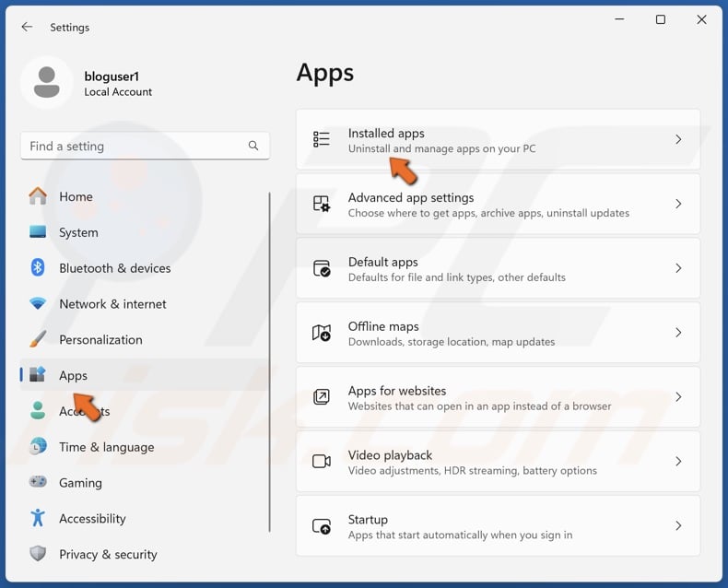Select the Apps sidebar label
This screenshot has width=728, height=588.
[x=73, y=375]
